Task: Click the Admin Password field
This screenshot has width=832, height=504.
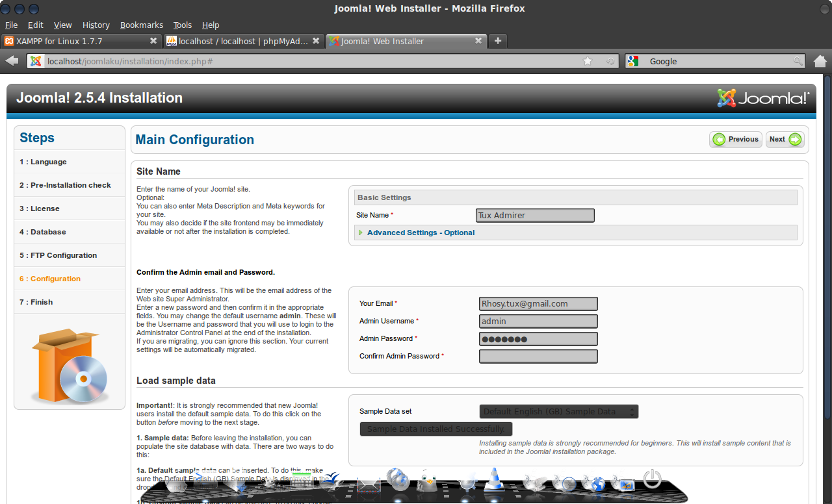Action: pyautogui.click(x=538, y=338)
